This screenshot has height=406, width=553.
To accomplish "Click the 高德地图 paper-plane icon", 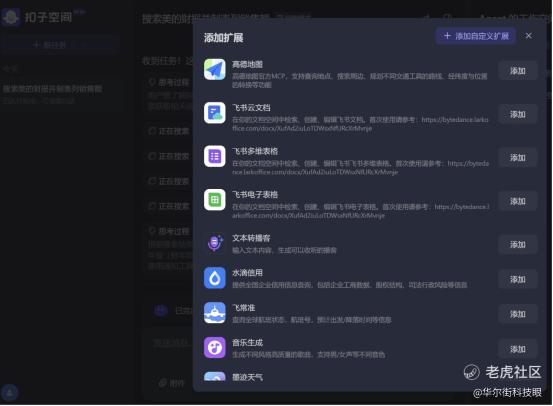I will point(214,69).
